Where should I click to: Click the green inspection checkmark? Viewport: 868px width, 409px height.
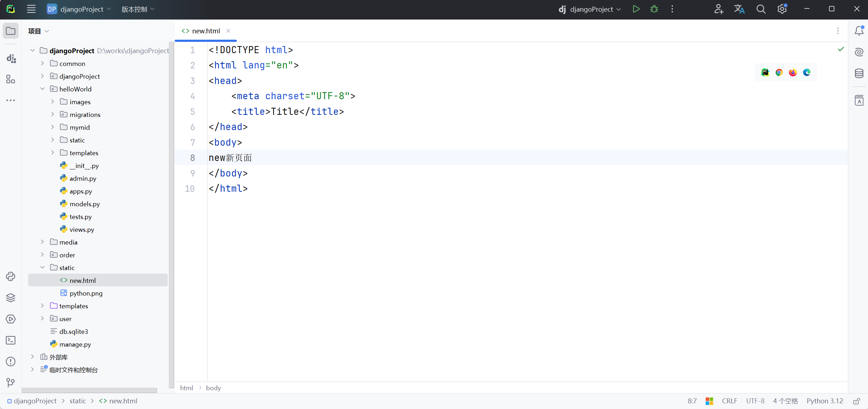[x=841, y=49]
